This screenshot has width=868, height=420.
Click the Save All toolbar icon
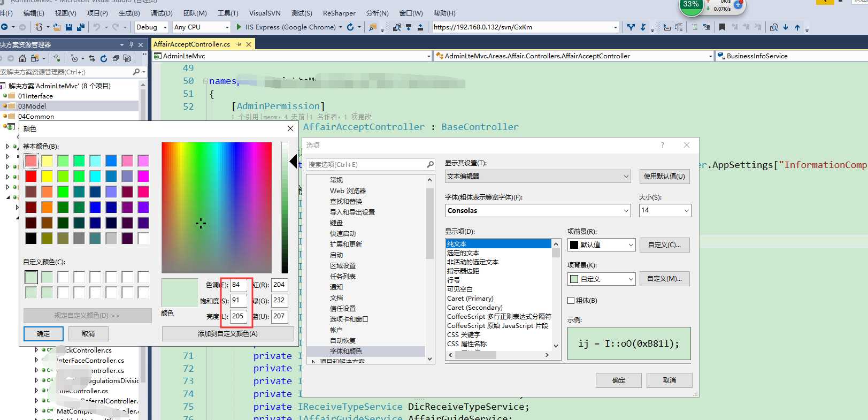[x=81, y=27]
